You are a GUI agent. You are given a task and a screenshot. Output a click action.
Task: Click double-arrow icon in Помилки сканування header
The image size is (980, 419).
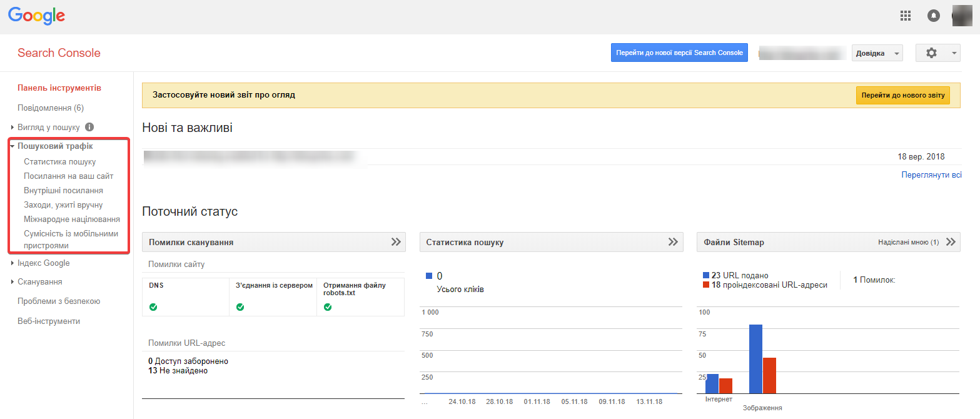pyautogui.click(x=396, y=242)
